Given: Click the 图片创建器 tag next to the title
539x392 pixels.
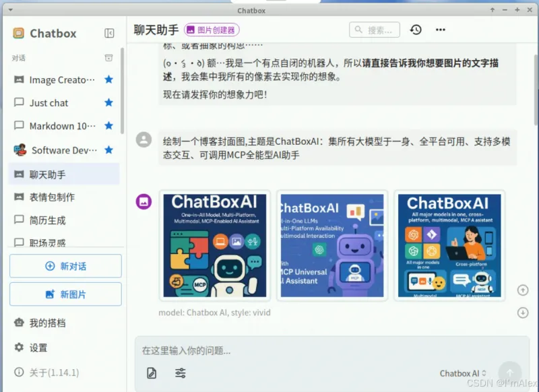Looking at the screenshot, I should pos(212,30).
